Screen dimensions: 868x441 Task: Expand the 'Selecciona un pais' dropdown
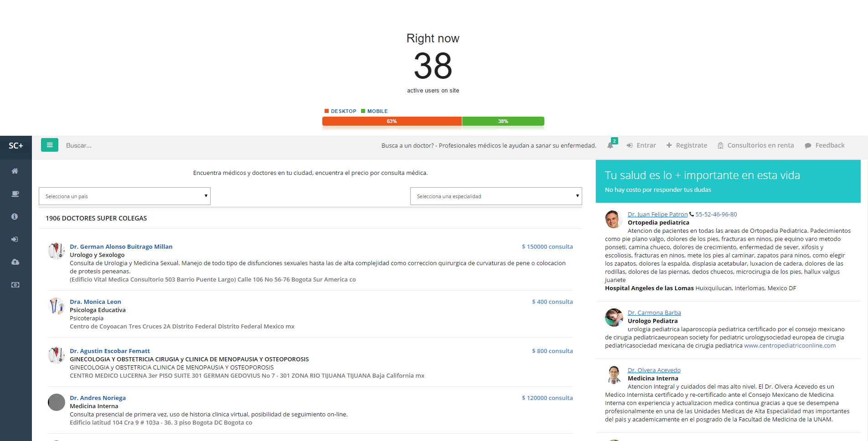tap(124, 196)
